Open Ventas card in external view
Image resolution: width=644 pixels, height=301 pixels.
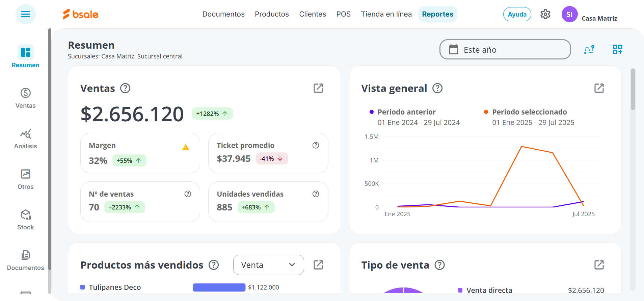pos(318,88)
